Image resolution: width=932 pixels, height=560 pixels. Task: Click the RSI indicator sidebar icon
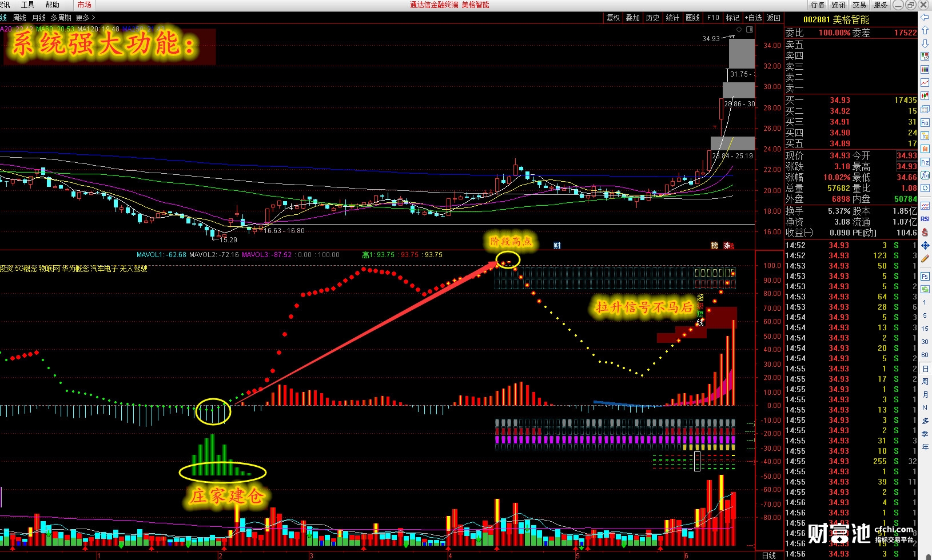click(x=925, y=219)
